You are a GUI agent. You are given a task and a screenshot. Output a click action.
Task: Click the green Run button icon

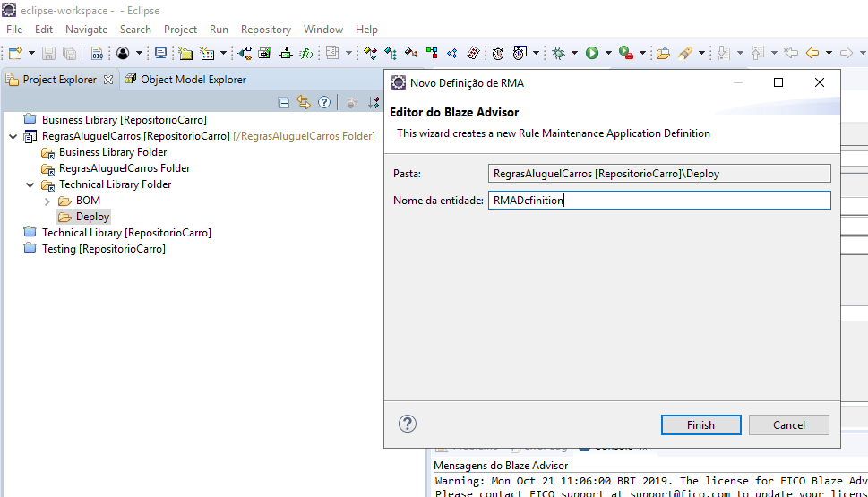pos(592,53)
